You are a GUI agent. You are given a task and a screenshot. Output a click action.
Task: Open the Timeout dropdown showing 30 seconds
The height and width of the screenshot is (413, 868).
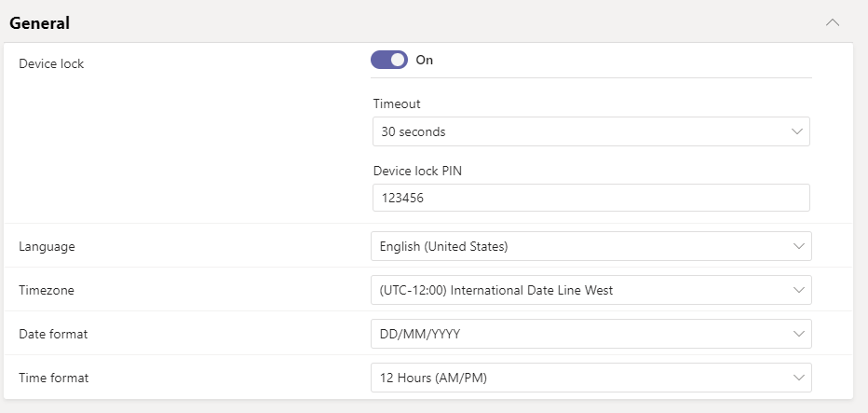[591, 131]
